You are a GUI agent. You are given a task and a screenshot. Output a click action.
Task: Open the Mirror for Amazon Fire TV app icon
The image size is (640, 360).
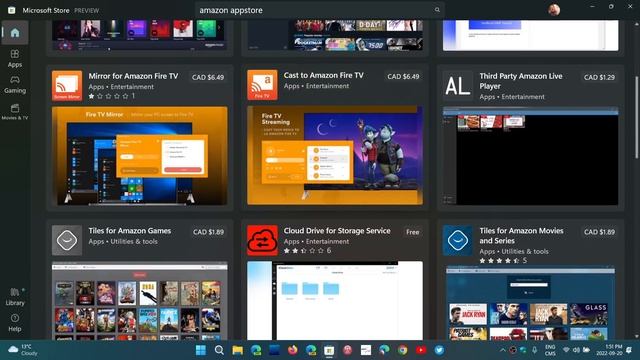(67, 86)
